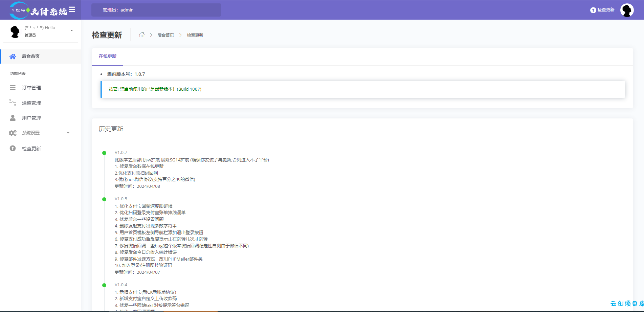Viewport: 644px width, 312px height.
Task: Click the 优化支付宝扫码回调 entry
Action: tap(136, 173)
